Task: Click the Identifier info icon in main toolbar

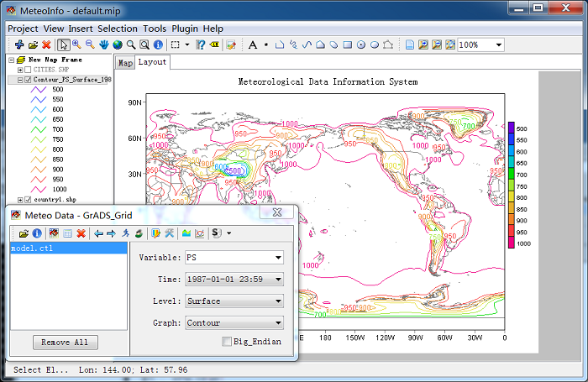Action: click(158, 44)
